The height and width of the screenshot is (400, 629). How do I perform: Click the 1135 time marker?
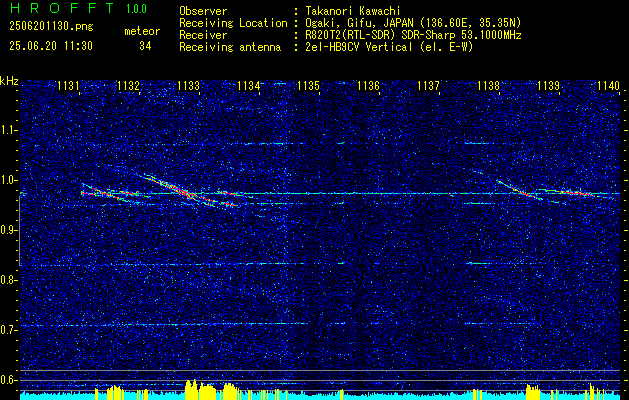(x=308, y=86)
